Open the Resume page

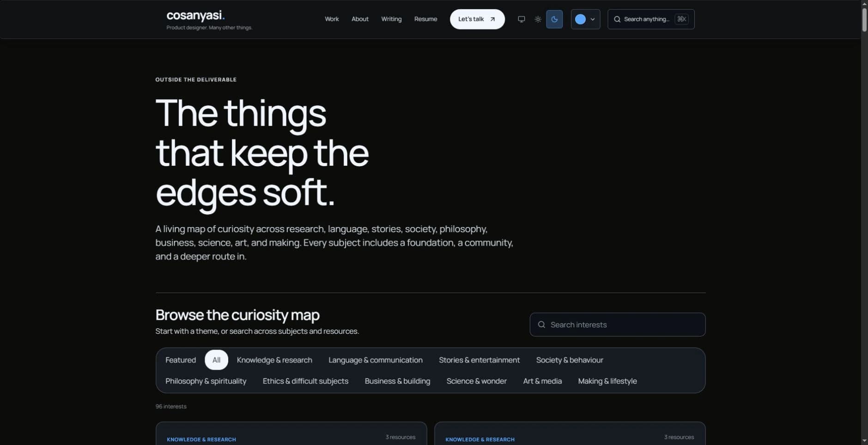pyautogui.click(x=425, y=19)
